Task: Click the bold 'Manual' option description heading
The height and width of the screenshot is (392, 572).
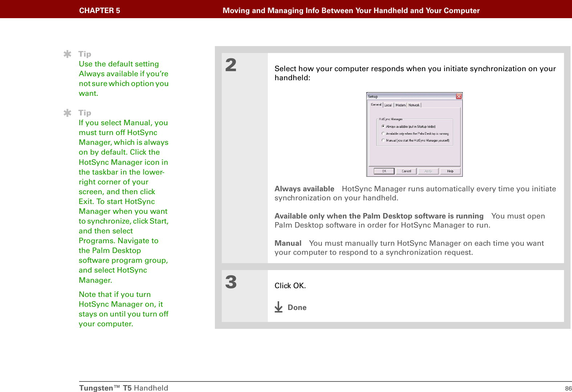Action: coord(288,243)
